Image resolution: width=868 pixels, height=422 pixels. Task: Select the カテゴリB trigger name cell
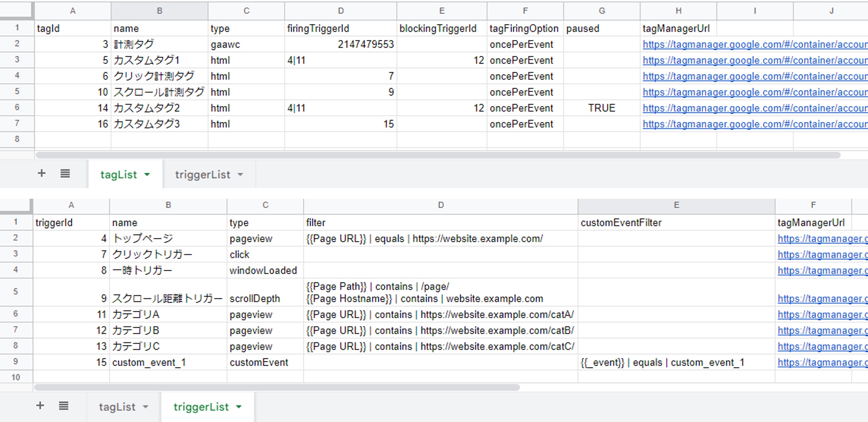click(168, 330)
